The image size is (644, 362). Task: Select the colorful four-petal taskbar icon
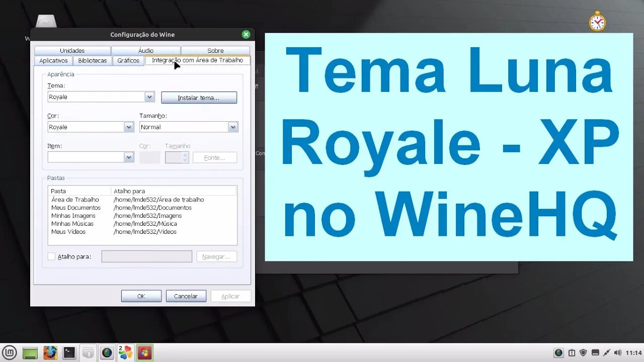(125, 352)
